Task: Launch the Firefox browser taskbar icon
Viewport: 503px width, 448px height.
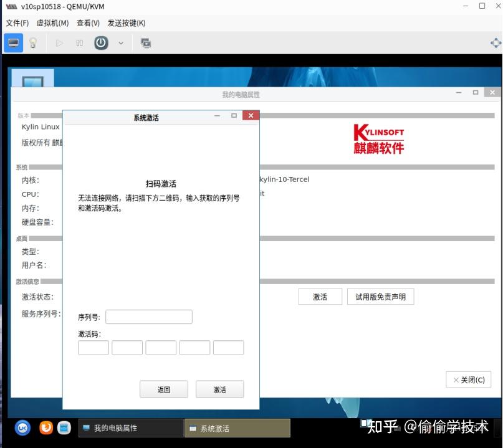Action: 46,427
